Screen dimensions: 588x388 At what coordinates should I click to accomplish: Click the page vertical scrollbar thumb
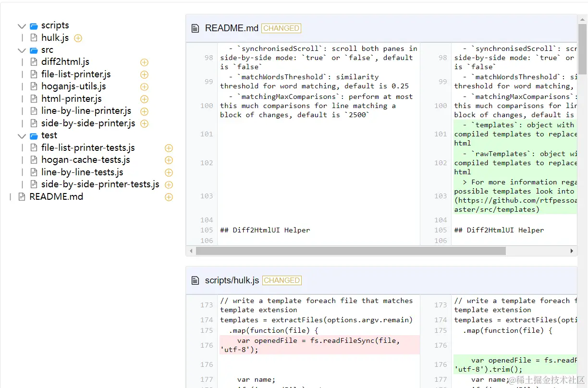(x=582, y=49)
